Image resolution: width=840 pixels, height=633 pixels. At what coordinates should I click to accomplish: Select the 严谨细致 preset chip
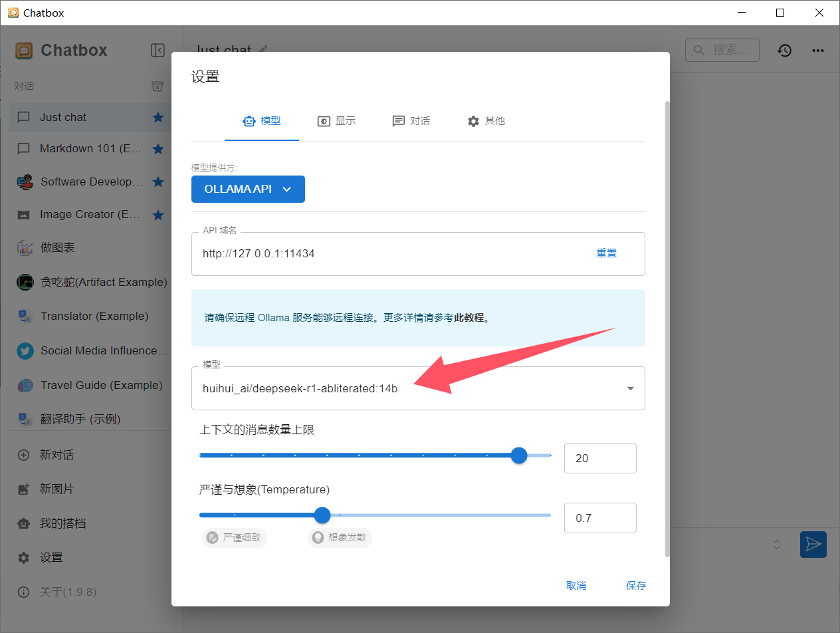[x=235, y=537]
